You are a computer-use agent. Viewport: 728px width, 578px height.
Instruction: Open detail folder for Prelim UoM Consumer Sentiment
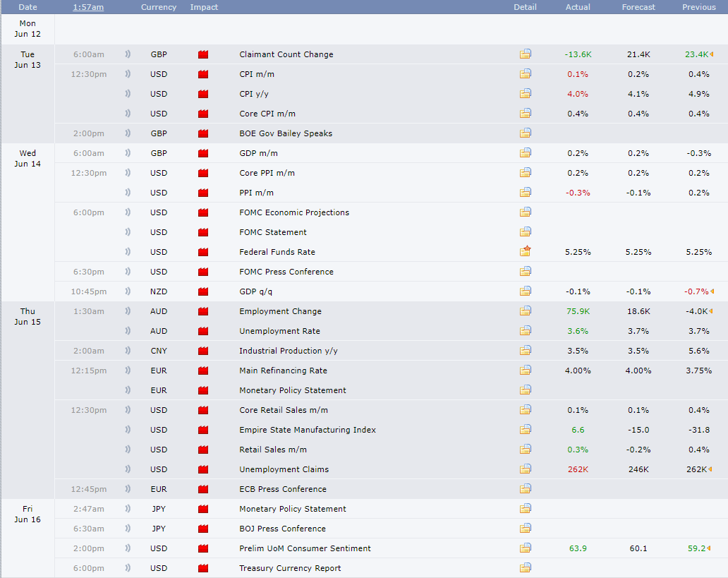[525, 548]
